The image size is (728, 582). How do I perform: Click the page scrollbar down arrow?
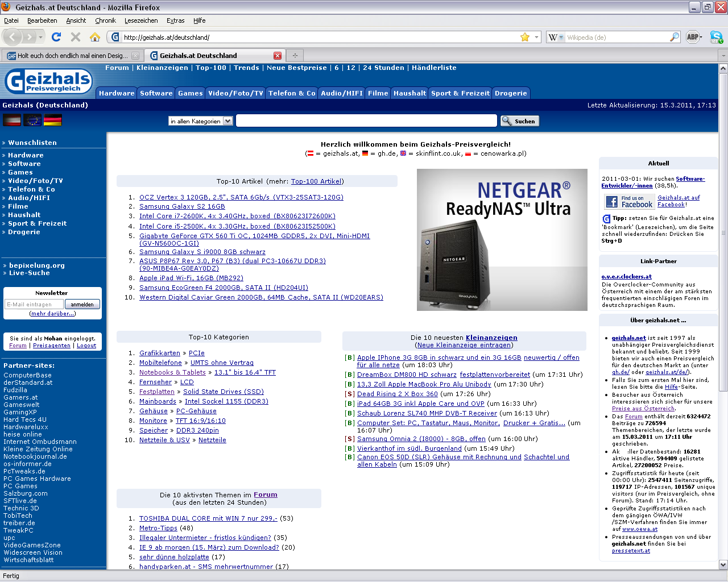723,565
